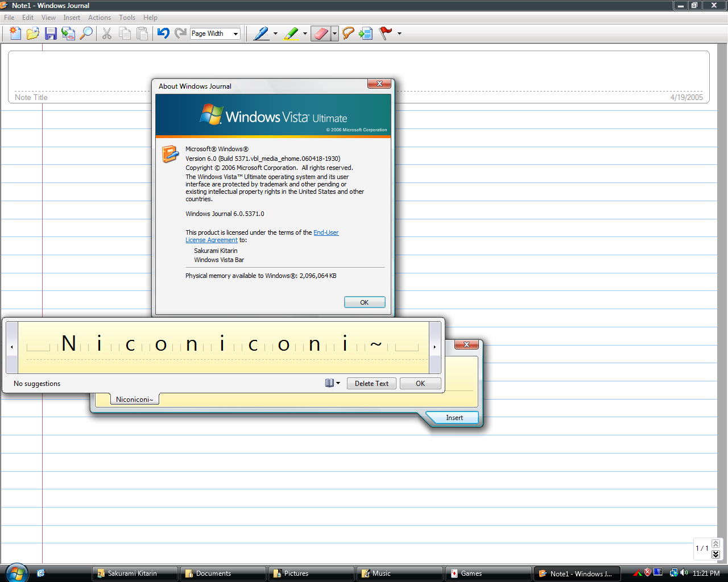
Task: Open the View menu
Action: 48,18
